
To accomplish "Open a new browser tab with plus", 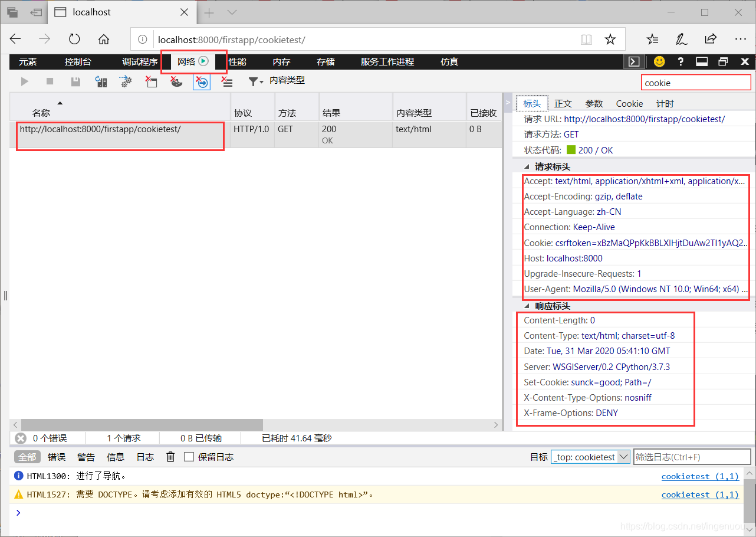I will point(209,12).
